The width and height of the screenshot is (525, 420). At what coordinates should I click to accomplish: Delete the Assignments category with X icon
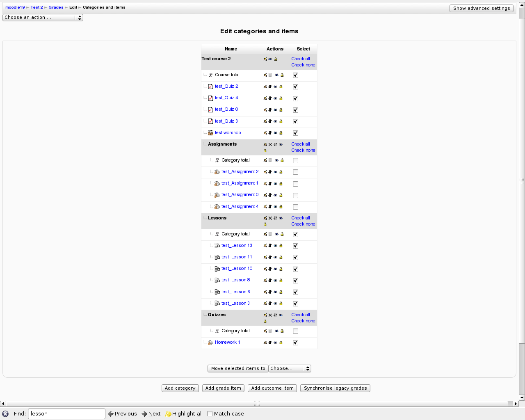(270, 144)
